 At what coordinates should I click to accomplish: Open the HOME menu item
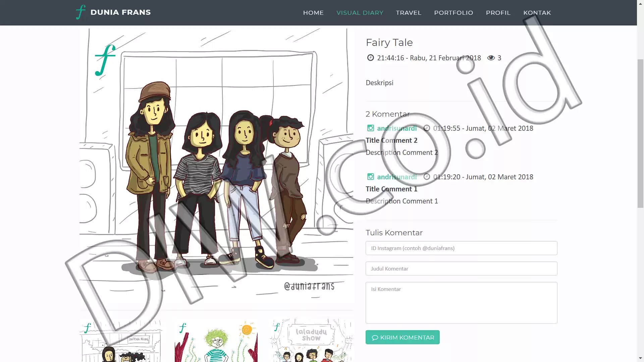(313, 13)
